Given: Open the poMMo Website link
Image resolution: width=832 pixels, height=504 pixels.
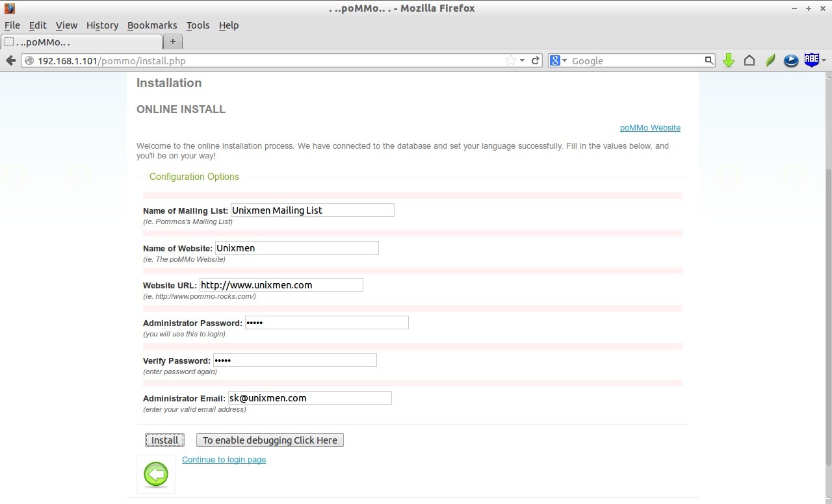Looking at the screenshot, I should 650,128.
